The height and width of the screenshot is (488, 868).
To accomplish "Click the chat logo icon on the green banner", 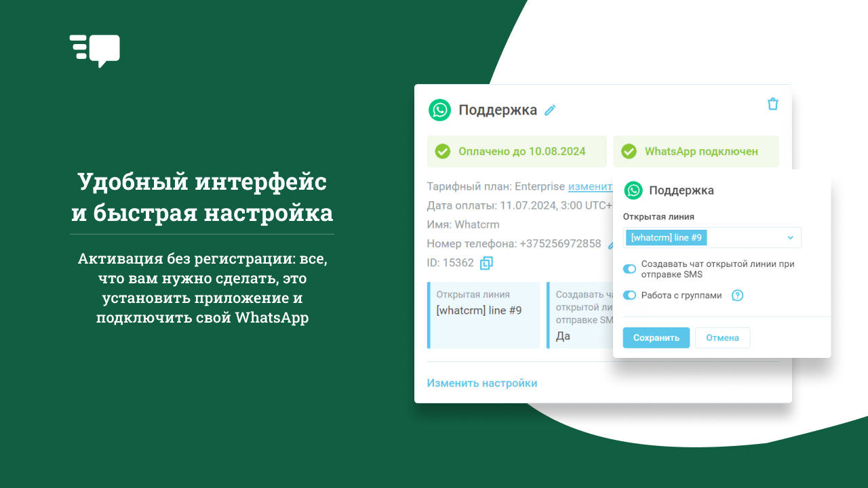I will pos(95,50).
